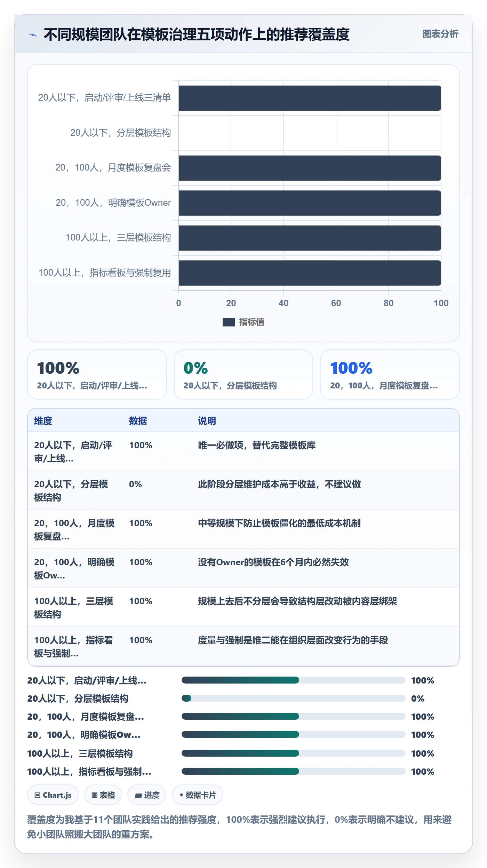
Task: Click table cell 度量与强制是唯二能在组织层面改变行为的手段
Action: (293, 640)
